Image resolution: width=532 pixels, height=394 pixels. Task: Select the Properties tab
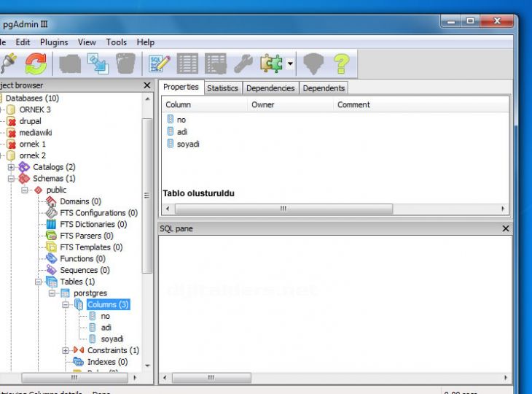point(181,87)
